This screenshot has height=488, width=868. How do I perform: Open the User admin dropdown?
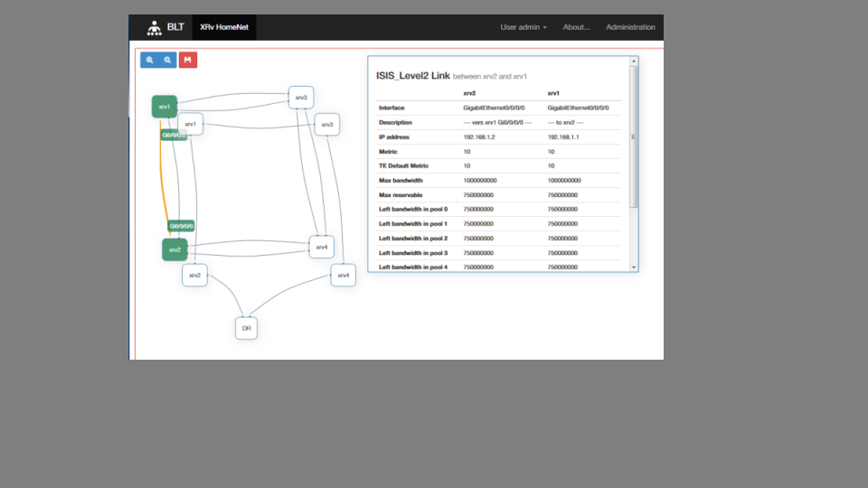click(524, 27)
